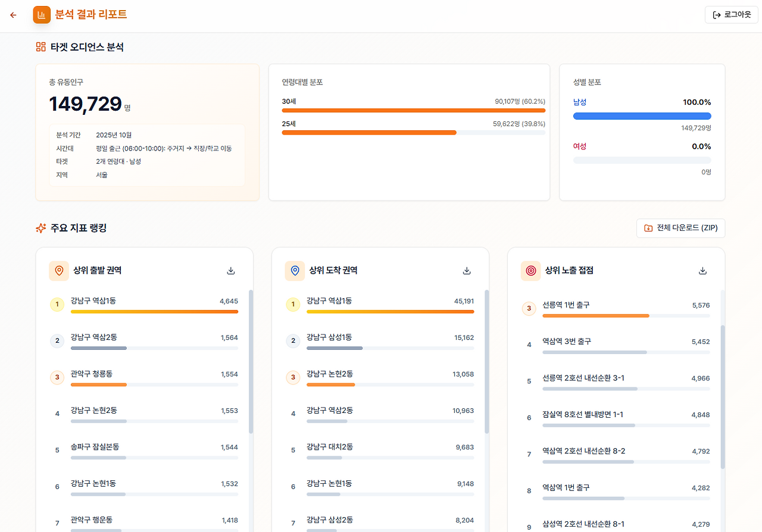Select rank 2 badge beside 강남구 삼성1동
This screenshot has height=532, width=762.
tap(293, 341)
